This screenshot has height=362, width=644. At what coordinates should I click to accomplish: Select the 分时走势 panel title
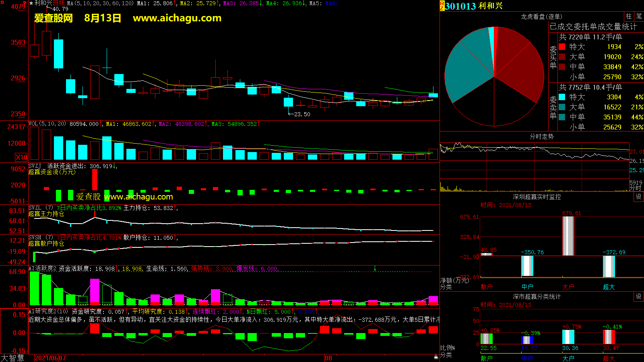click(x=541, y=136)
